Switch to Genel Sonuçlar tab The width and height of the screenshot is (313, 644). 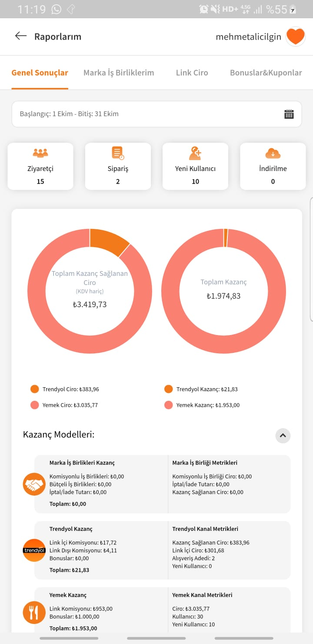40,73
